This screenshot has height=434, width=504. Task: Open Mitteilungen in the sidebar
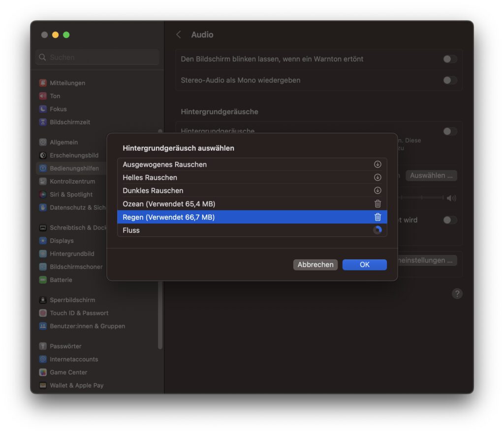pos(67,83)
